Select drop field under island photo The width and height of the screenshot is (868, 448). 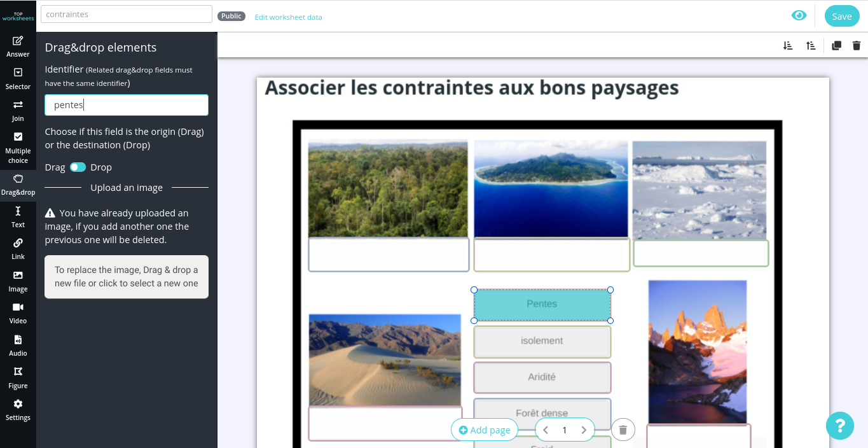click(551, 255)
